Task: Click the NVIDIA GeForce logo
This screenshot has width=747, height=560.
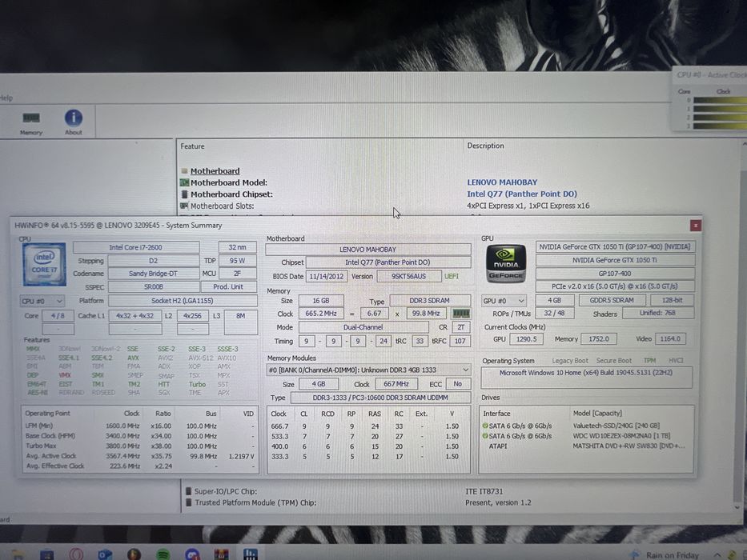Action: click(x=506, y=264)
